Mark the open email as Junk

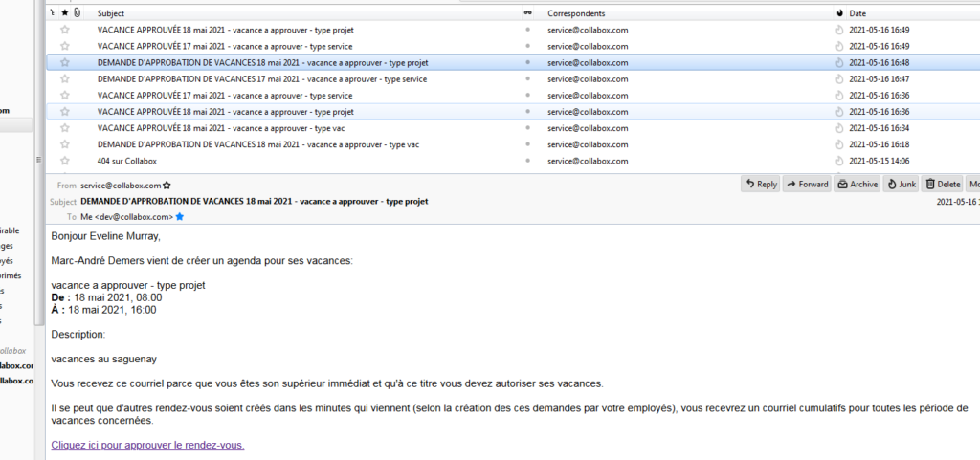pos(901,185)
